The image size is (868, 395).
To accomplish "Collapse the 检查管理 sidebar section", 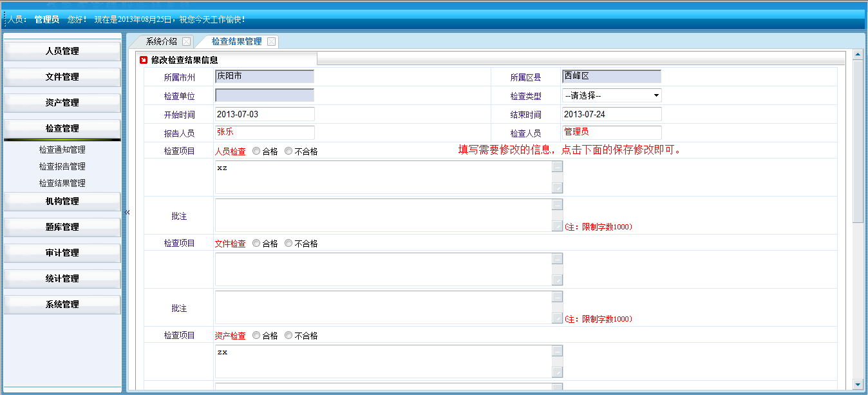I will pyautogui.click(x=62, y=129).
